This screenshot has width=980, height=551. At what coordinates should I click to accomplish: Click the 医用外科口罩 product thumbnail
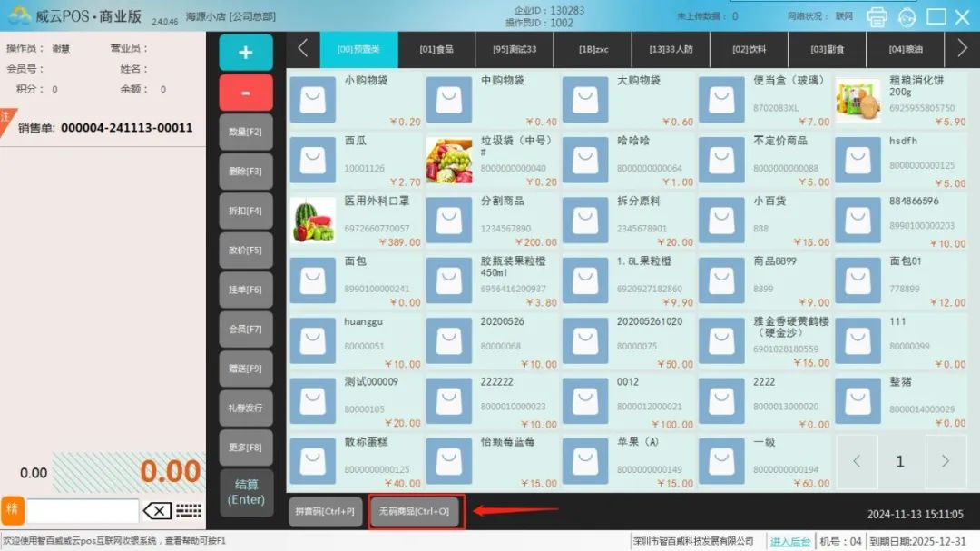(x=312, y=221)
